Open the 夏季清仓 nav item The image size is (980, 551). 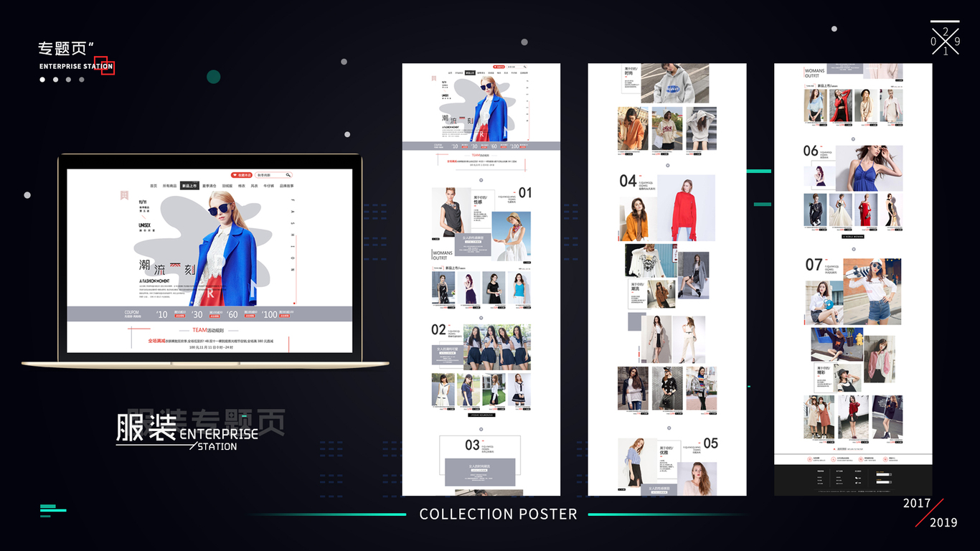pos(209,186)
